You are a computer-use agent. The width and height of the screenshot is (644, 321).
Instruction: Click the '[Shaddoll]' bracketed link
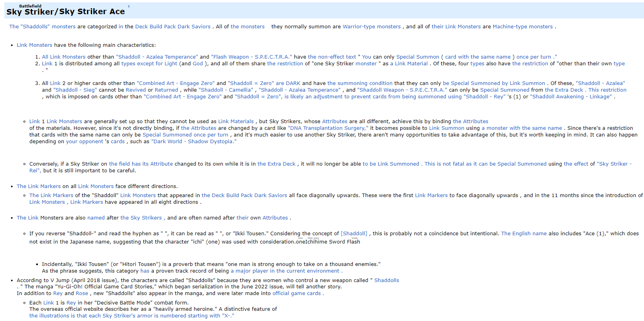click(354, 234)
